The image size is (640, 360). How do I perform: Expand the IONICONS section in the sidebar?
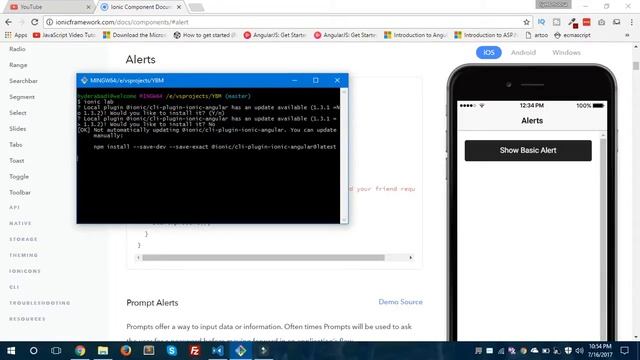(25, 271)
